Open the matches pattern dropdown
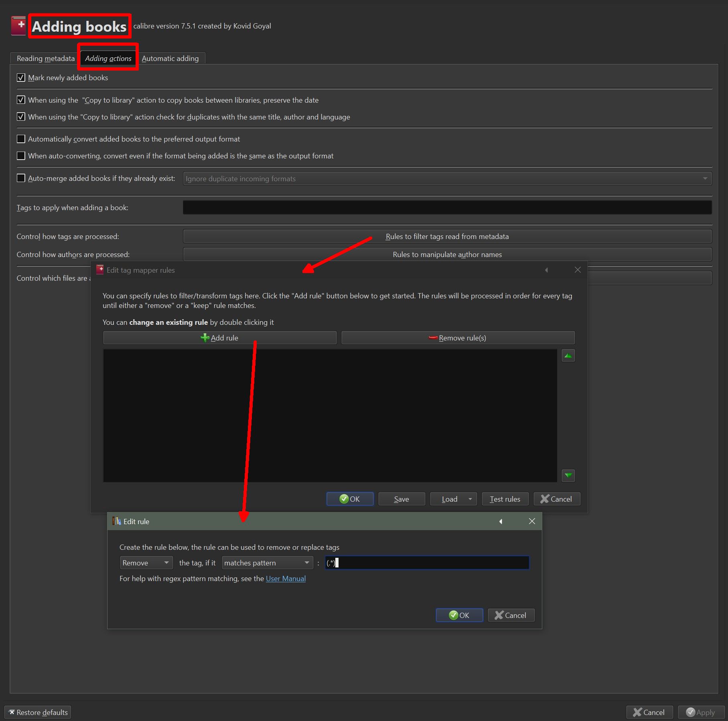Screen dimensions: 728x721 pos(267,563)
